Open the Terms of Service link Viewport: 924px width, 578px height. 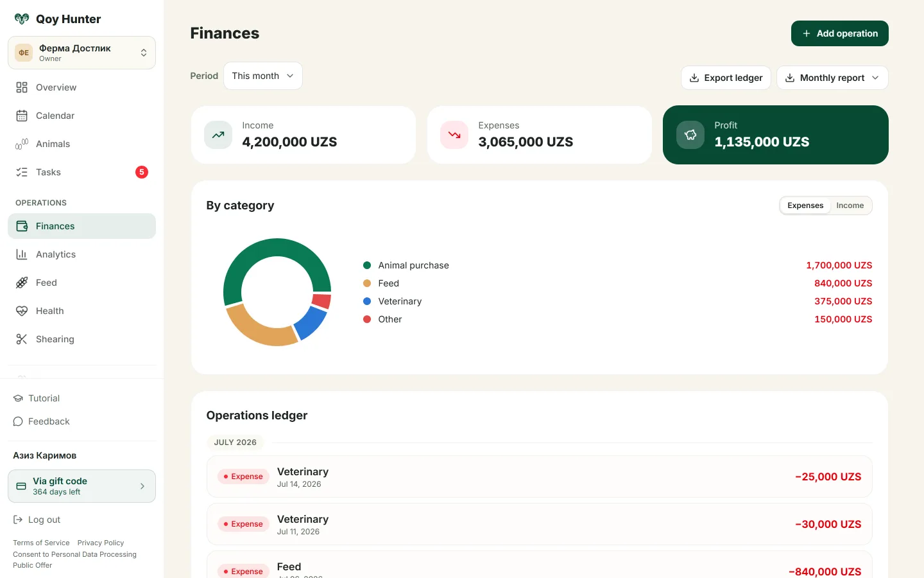(41, 543)
